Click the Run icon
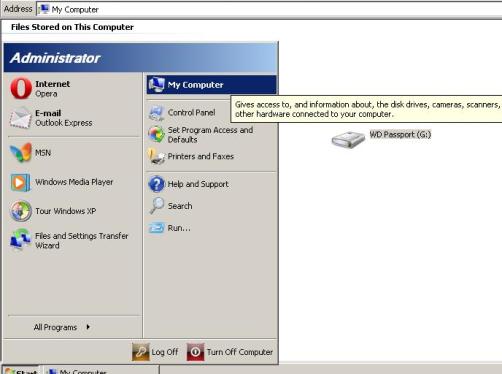 point(156,228)
